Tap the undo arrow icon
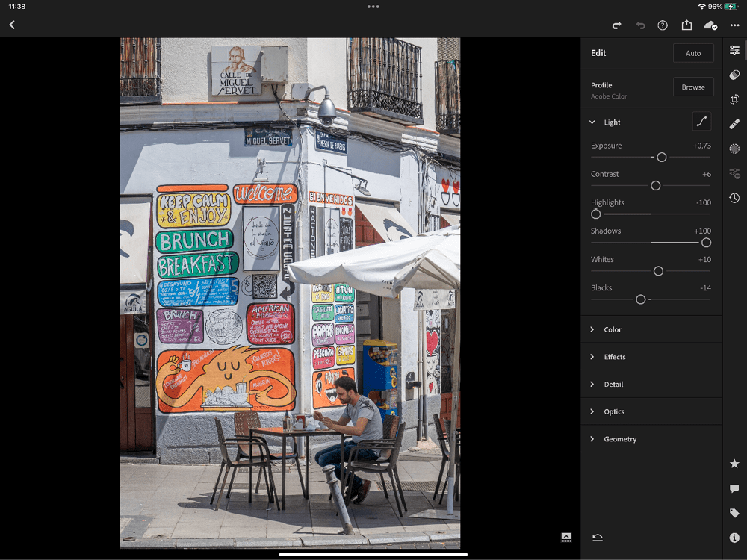Viewport: 747px width, 560px height. point(640,25)
